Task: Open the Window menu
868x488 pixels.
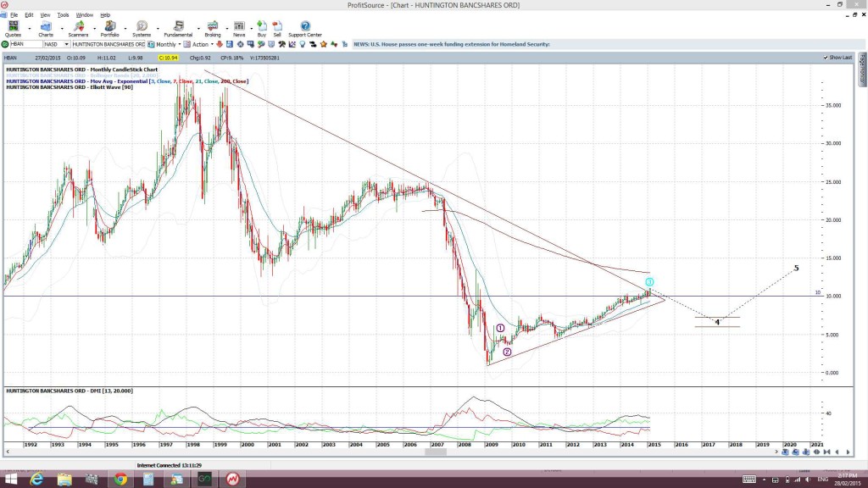Action: click(x=84, y=15)
